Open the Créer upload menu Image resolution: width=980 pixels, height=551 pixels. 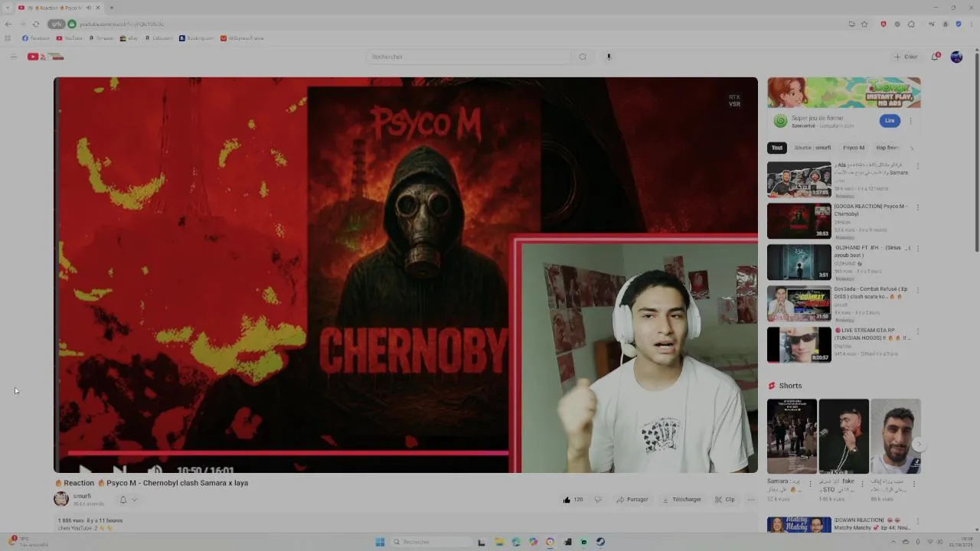pyautogui.click(x=906, y=57)
